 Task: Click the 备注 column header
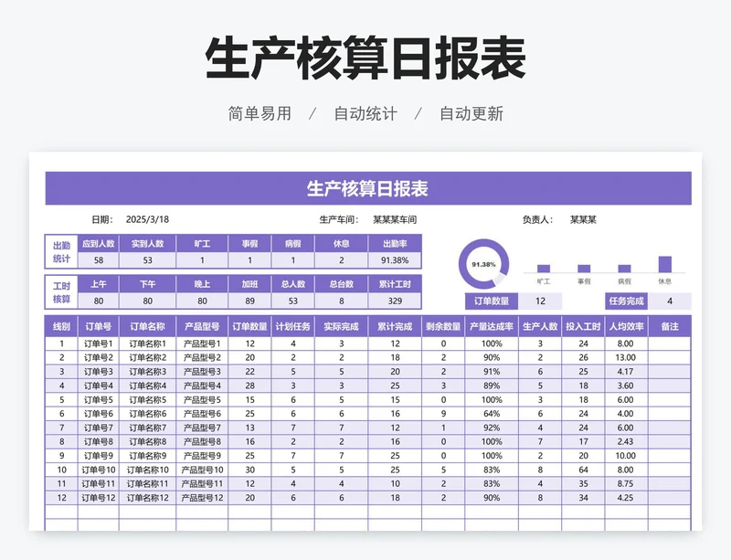670,326
